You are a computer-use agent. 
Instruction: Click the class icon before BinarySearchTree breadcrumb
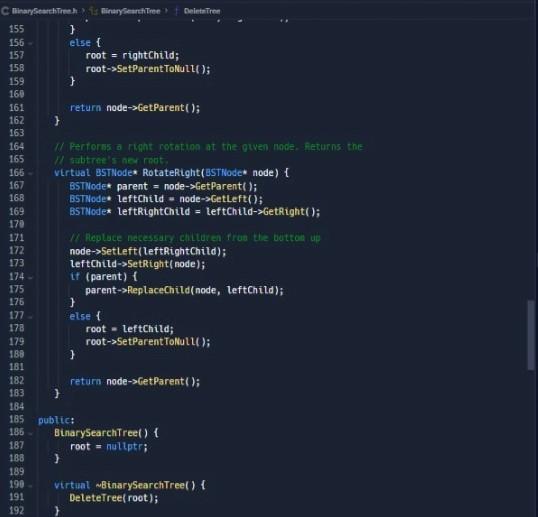(x=94, y=11)
